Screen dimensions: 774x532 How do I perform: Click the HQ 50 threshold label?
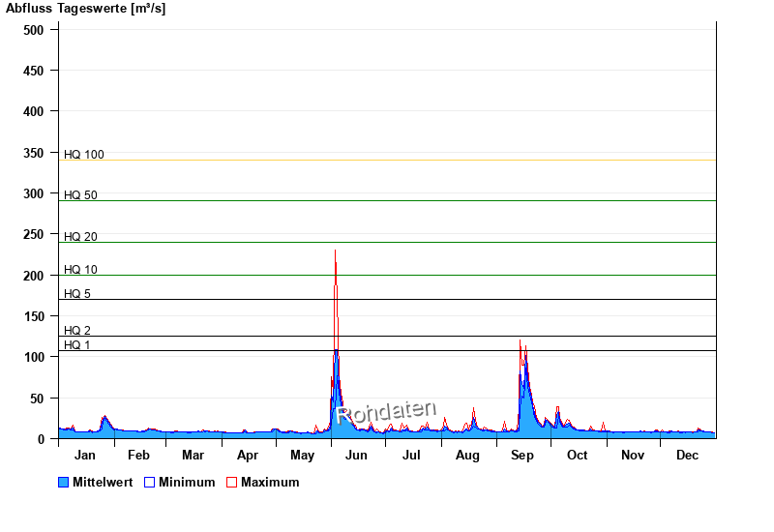tap(80, 195)
